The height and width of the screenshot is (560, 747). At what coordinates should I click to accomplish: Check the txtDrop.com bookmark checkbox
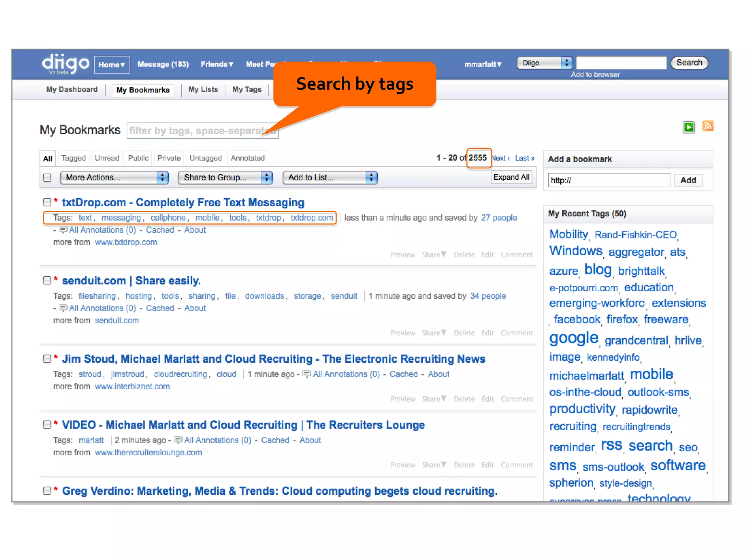click(x=47, y=202)
